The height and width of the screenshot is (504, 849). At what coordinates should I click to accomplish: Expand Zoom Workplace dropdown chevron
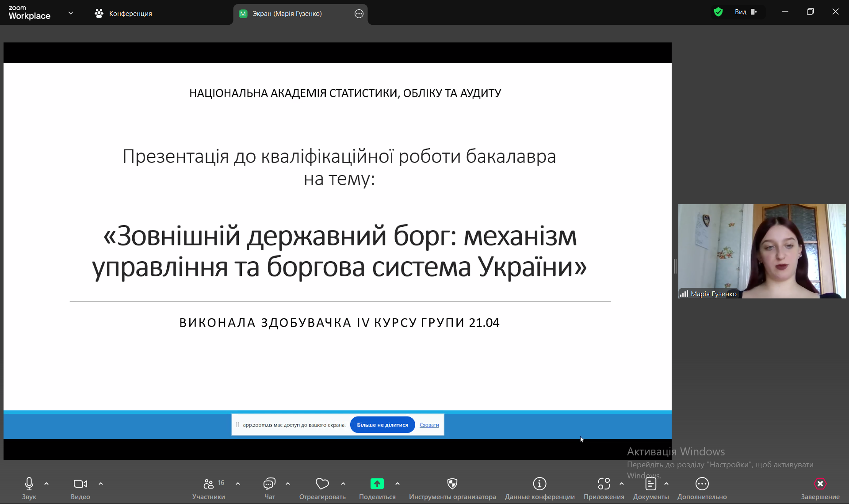coord(71,13)
